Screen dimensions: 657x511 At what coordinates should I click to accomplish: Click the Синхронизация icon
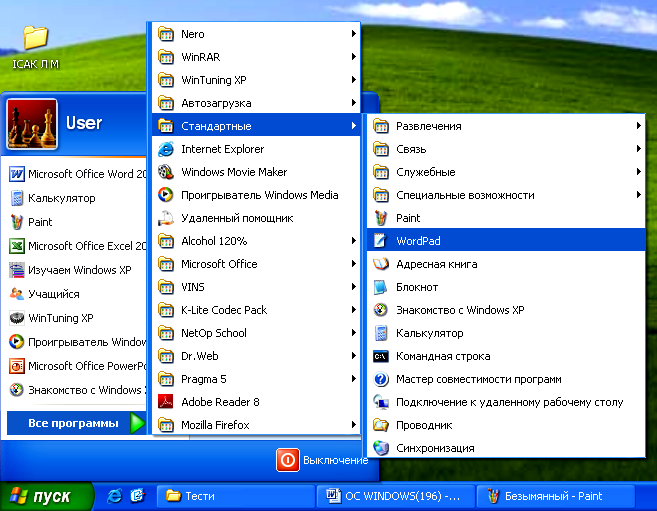click(380, 448)
